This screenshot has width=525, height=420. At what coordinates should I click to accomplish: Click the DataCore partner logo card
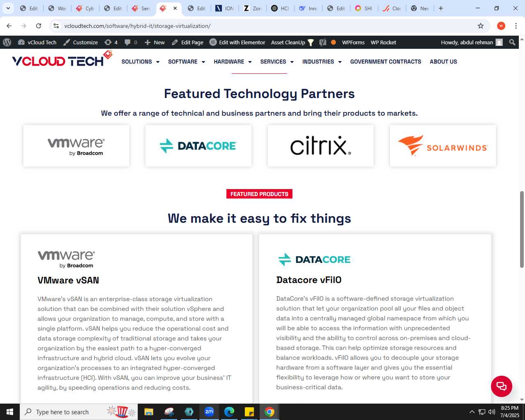pos(199,146)
